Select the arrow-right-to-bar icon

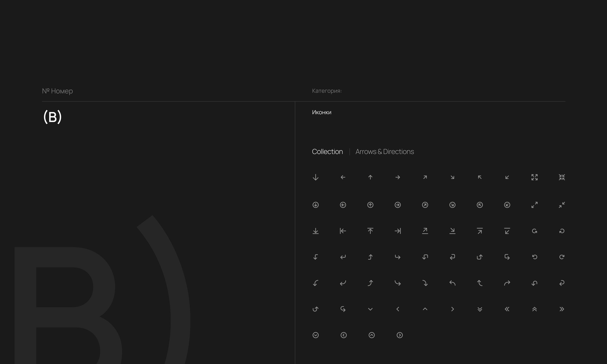[398, 231]
